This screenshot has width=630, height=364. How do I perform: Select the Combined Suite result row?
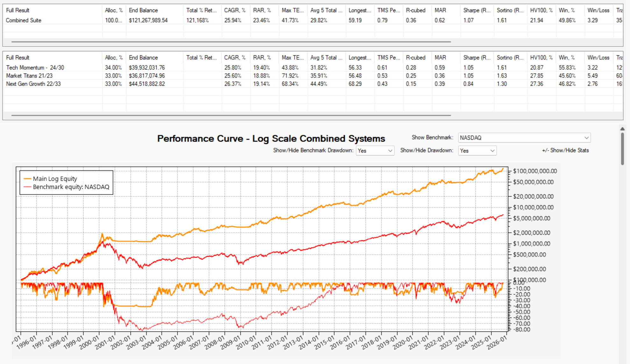(x=312, y=20)
